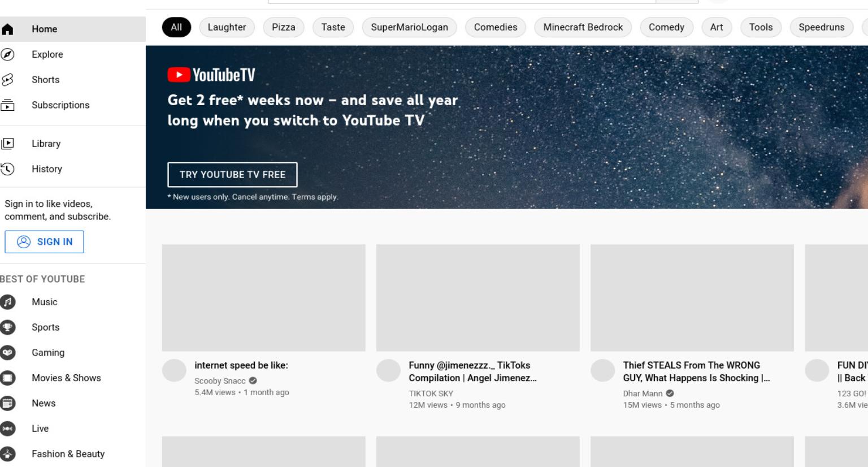Select the Speedruns filter chip
Viewport: 868px width, 467px height.
822,27
